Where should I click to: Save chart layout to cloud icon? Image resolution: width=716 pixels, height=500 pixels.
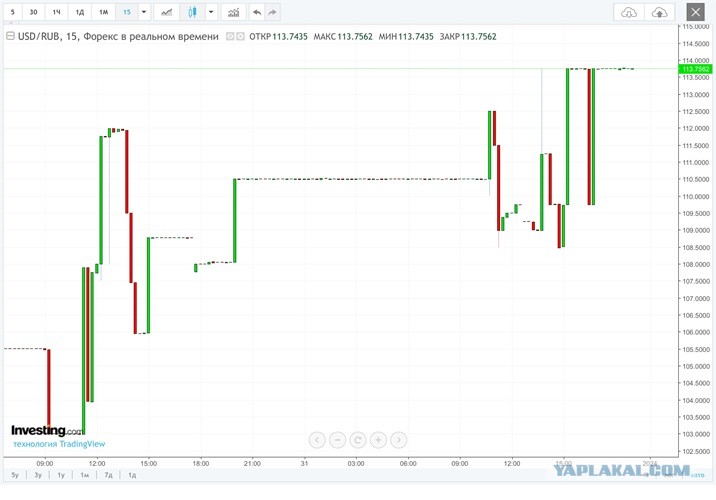pos(659,12)
